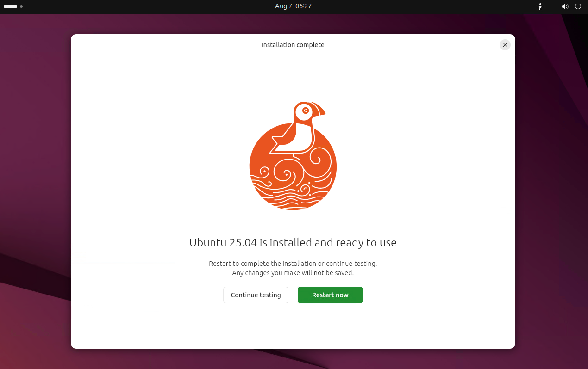Click the Restart now button
This screenshot has width=588, height=369.
pos(330,295)
